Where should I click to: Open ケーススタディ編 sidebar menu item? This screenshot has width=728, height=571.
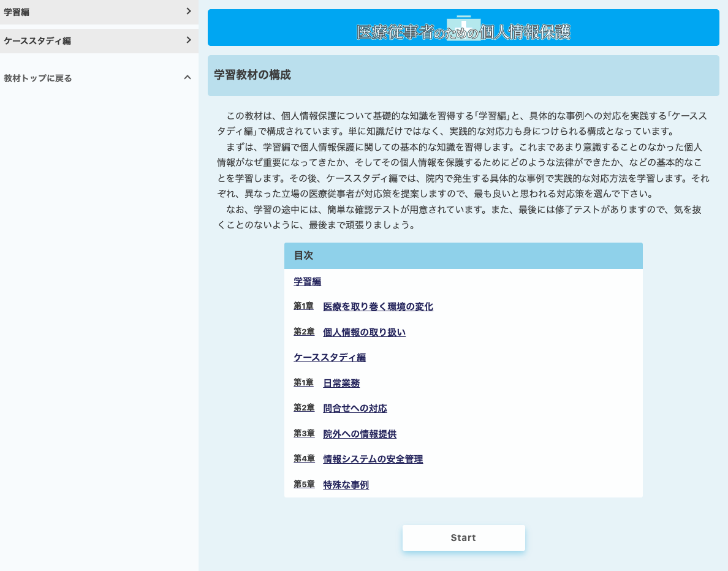99,41
